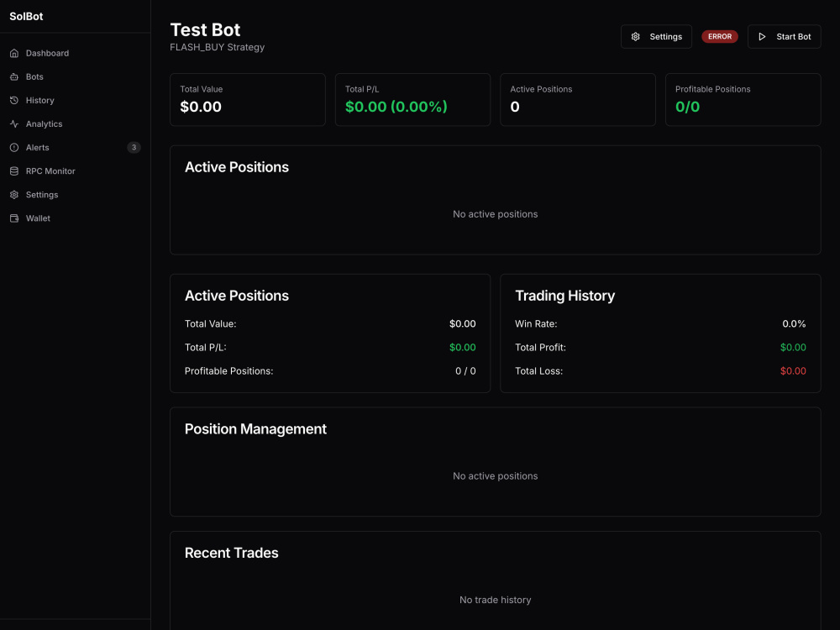Click the FLASH_BUY Strategy subtitle
This screenshot has height=630, width=840.
click(x=217, y=47)
